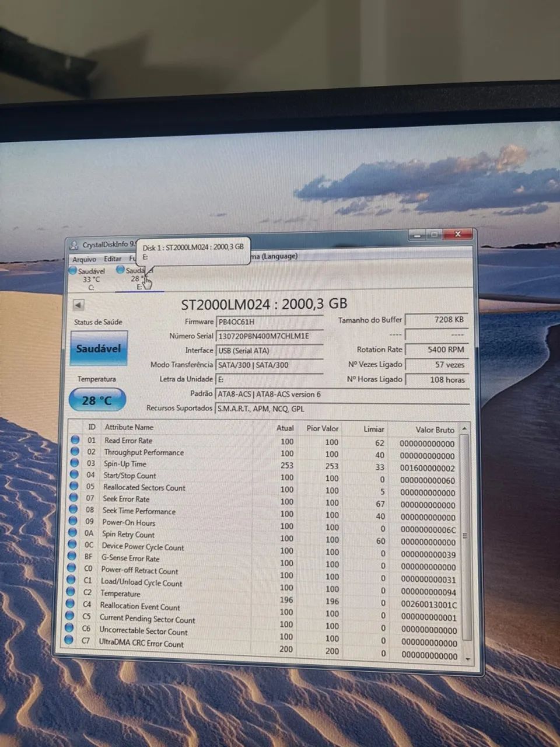Screen dimensions: 560x747
Task: Click the blue health icon of C: drive
Action: (73, 271)
